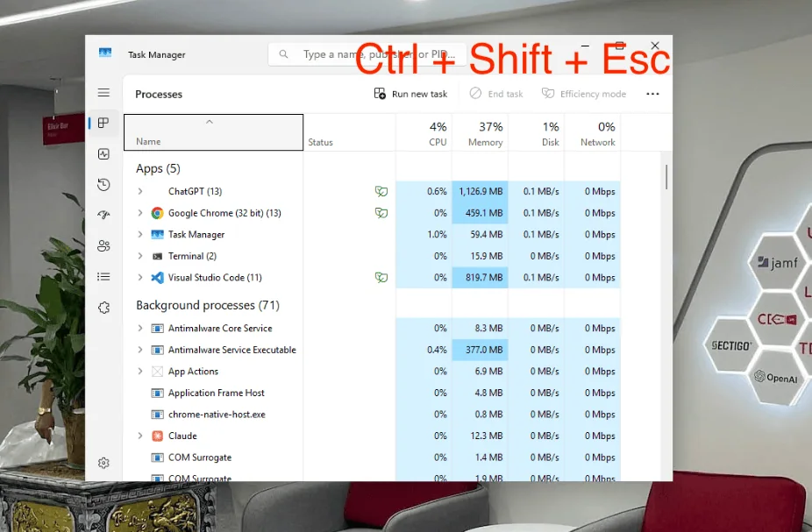Expand the Terminal process group
812x532 pixels.
pos(139,256)
